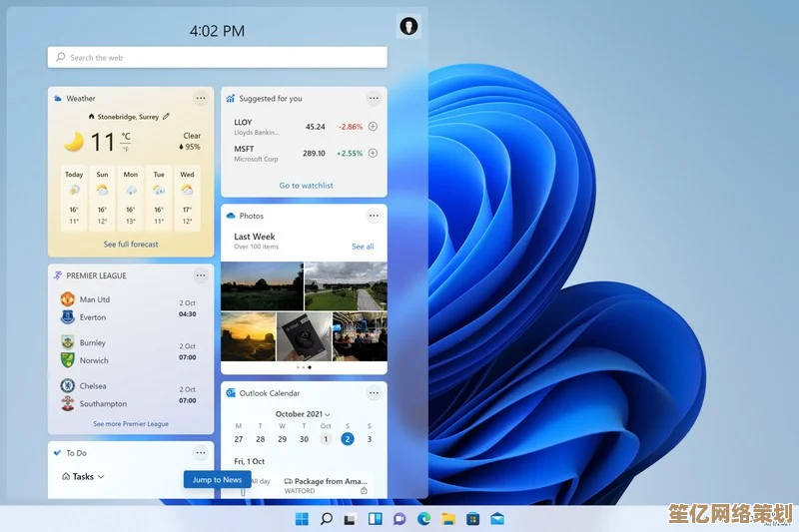Open the Go to watchlist link
The height and width of the screenshot is (532, 799).
click(306, 186)
